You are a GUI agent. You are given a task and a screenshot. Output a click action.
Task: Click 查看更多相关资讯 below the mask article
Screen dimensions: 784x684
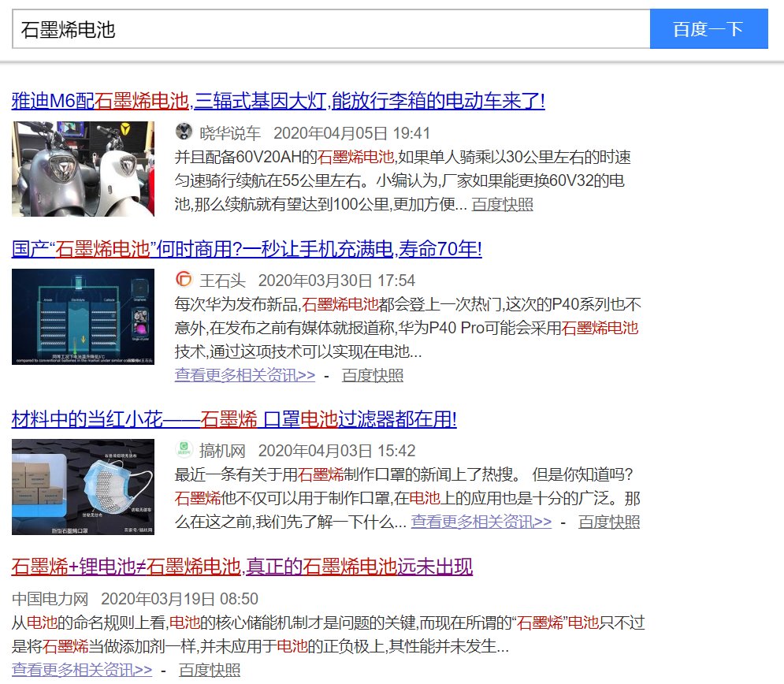click(x=481, y=522)
